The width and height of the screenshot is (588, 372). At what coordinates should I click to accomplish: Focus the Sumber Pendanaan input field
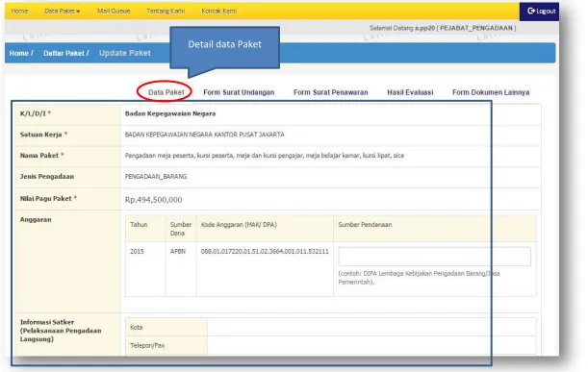tap(435, 257)
